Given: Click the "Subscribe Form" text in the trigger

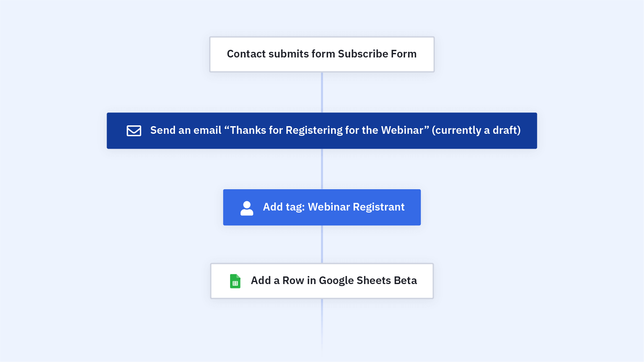Looking at the screenshot, I should tap(377, 54).
